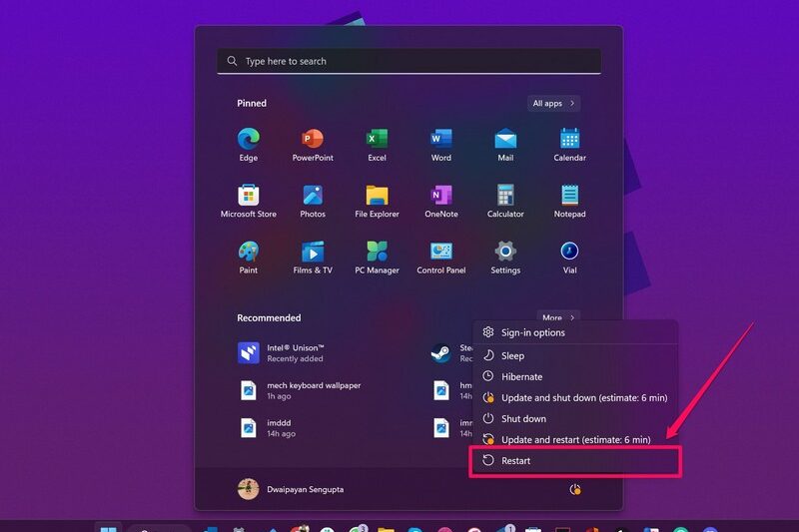799x532 pixels.
Task: Open the Settings app
Action: point(505,258)
